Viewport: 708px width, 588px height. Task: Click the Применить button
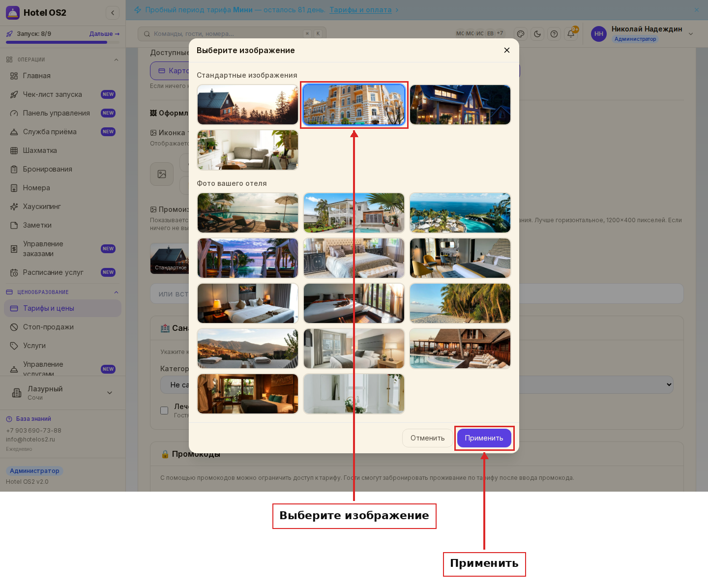(484, 438)
